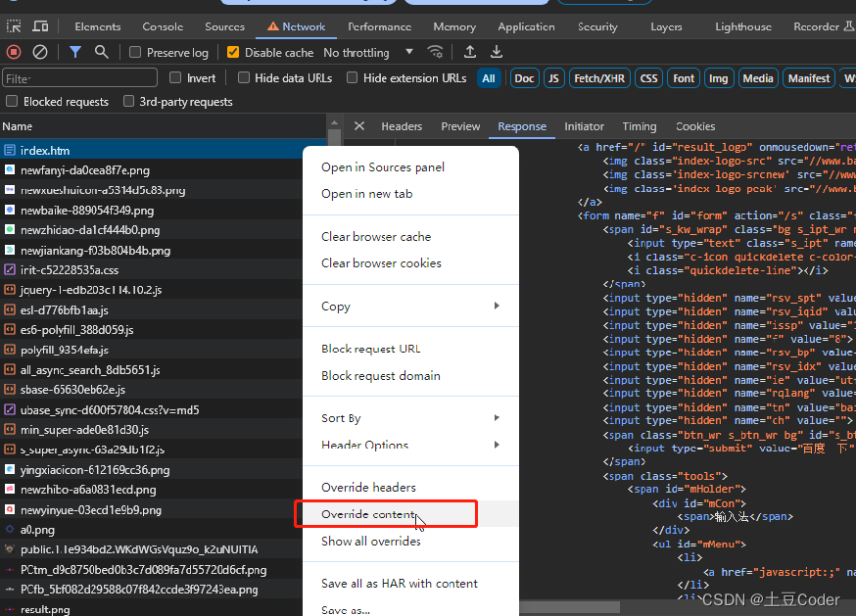Image resolution: width=856 pixels, height=616 pixels.
Task: Select the index.htm document icon
Action: click(9, 150)
